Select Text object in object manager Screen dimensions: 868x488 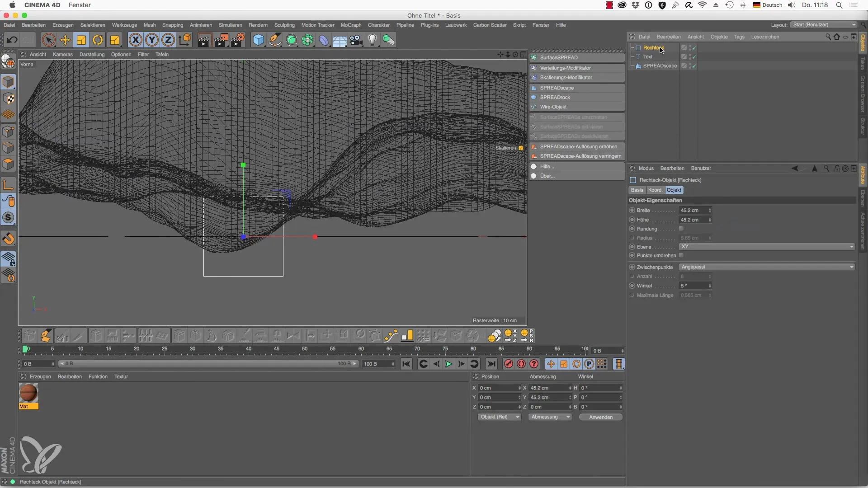tap(647, 57)
